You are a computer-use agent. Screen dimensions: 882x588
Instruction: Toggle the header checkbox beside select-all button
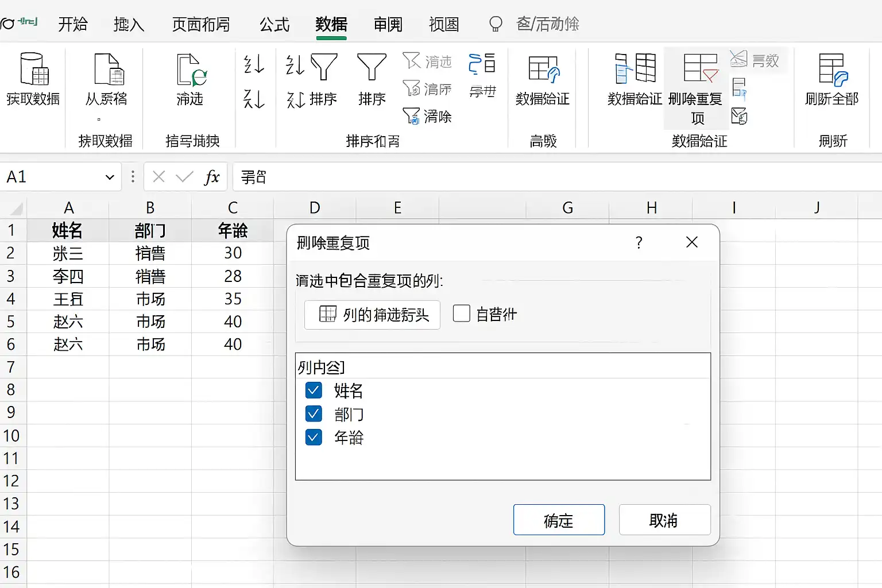coord(462,314)
